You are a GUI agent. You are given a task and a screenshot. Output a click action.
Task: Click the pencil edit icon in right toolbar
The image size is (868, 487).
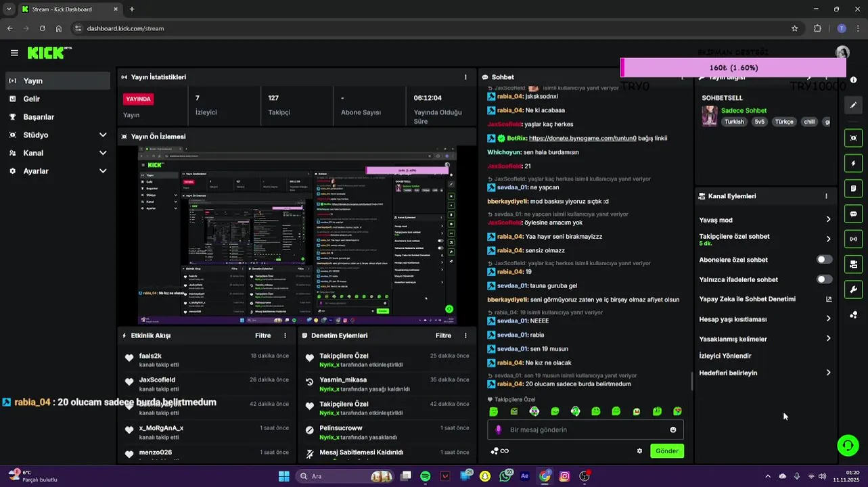pyautogui.click(x=853, y=106)
